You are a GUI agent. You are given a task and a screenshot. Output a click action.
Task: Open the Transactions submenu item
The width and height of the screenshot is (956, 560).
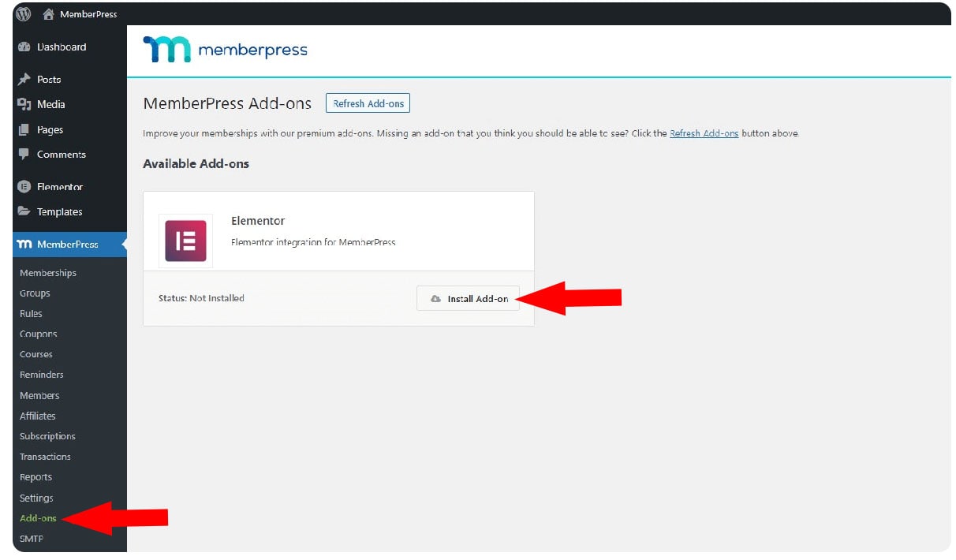point(45,457)
